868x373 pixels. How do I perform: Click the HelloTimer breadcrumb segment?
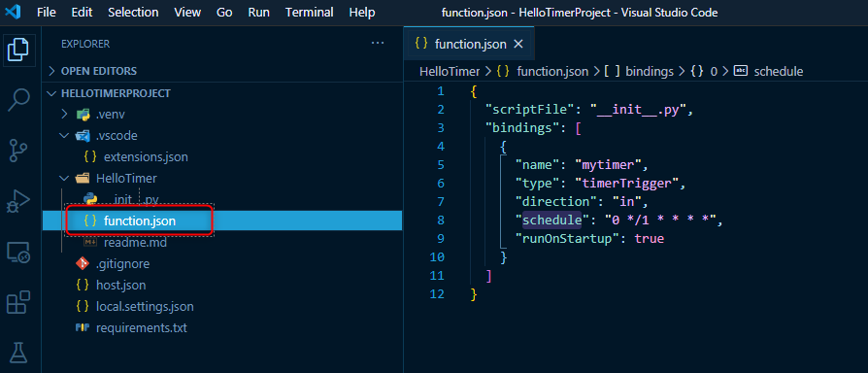point(451,71)
